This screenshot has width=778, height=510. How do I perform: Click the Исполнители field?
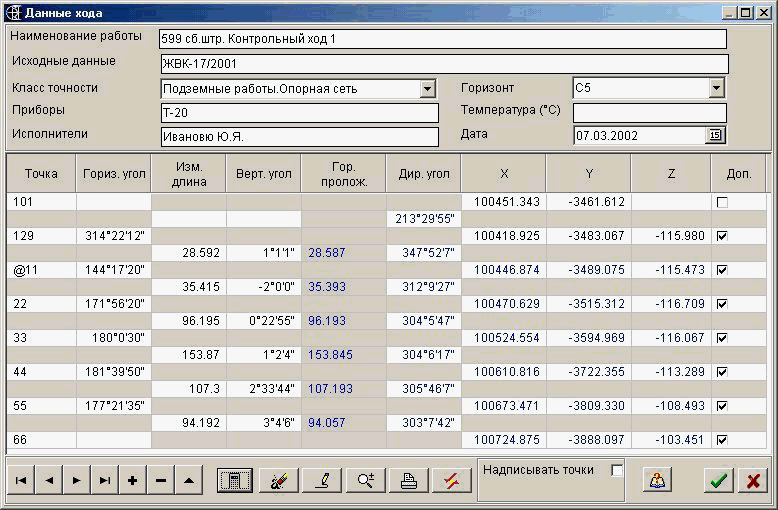coord(300,137)
